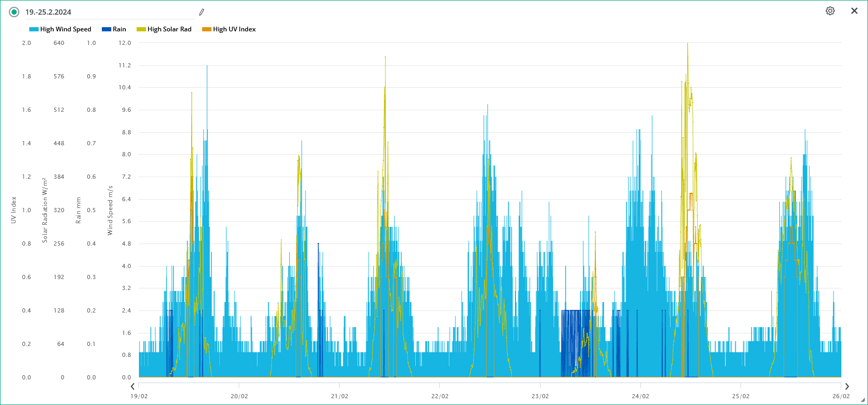Image resolution: width=868 pixels, height=405 pixels.
Task: Advance to next week with right arrow
Action: (847, 387)
